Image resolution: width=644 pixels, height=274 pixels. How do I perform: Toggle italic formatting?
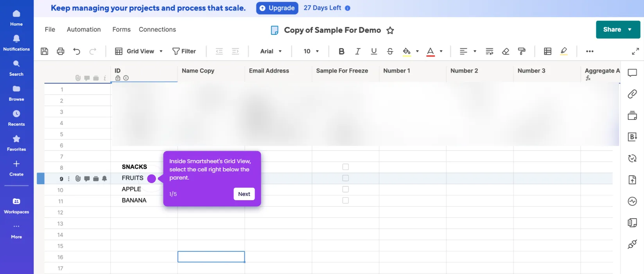(357, 51)
